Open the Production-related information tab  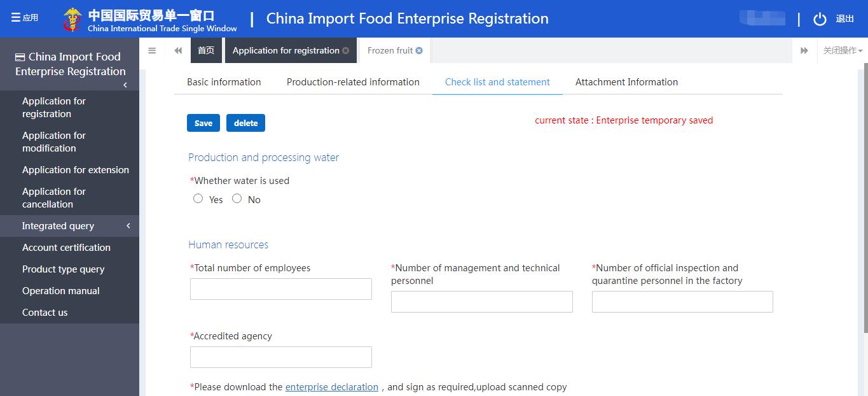click(x=353, y=82)
